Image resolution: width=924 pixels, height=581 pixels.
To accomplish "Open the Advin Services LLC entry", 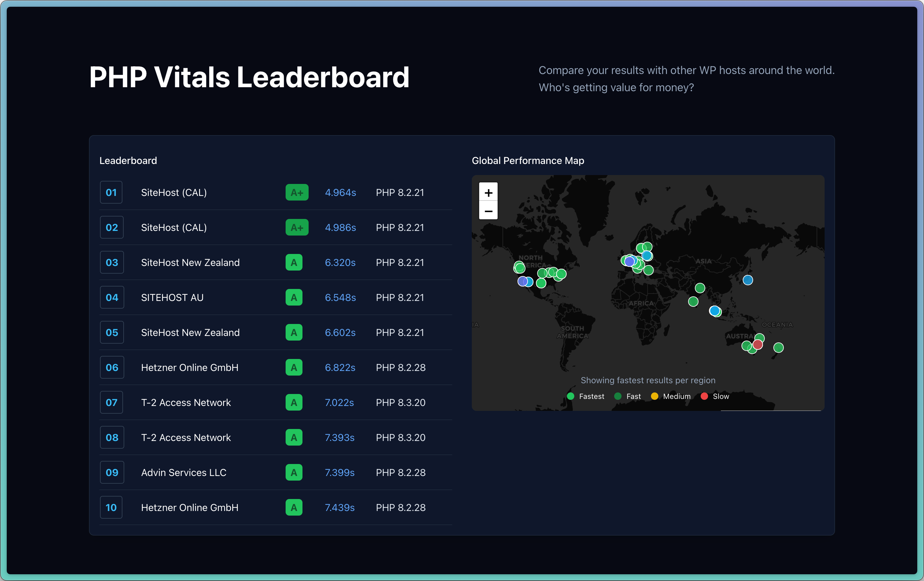I will 183,472.
